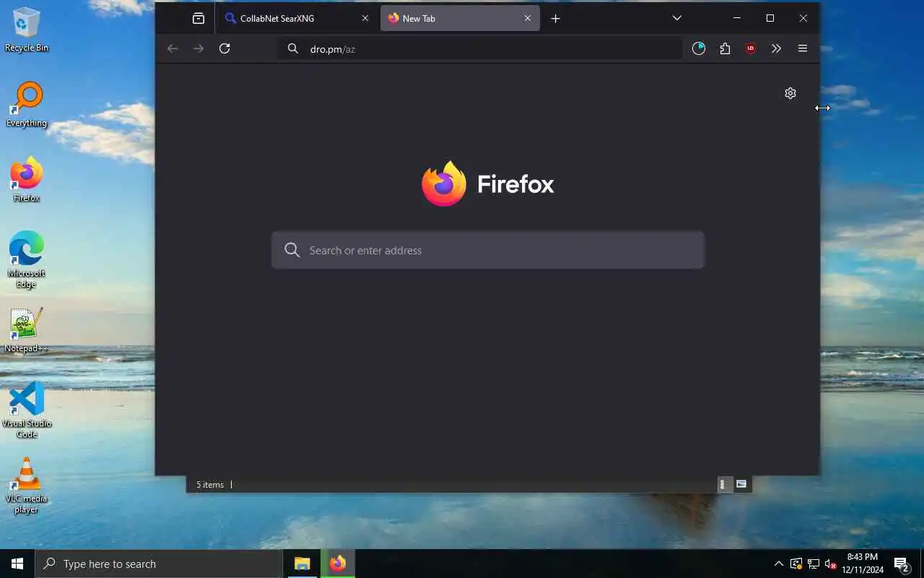Close the New Tab tab

pos(527,18)
